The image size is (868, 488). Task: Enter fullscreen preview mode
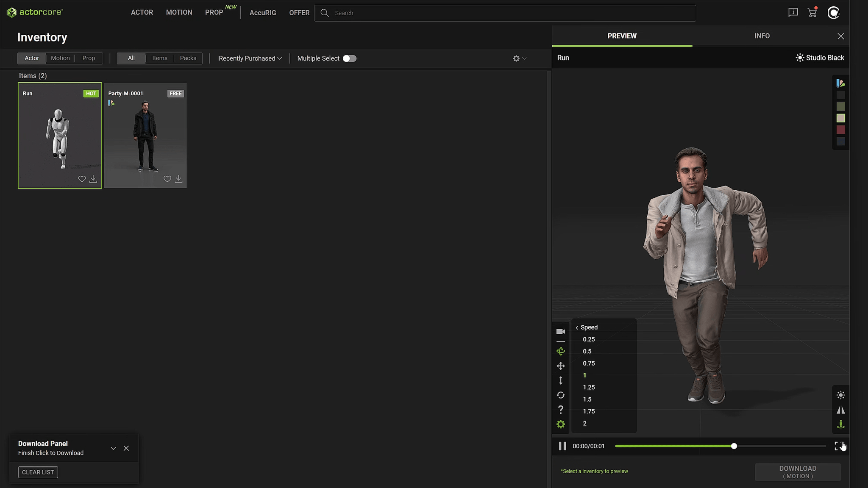(839, 446)
